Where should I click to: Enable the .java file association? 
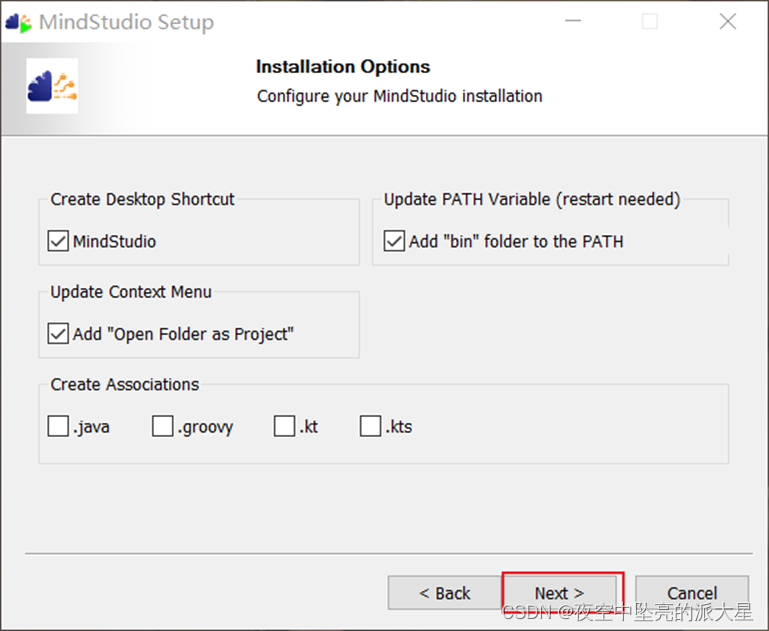tap(58, 426)
